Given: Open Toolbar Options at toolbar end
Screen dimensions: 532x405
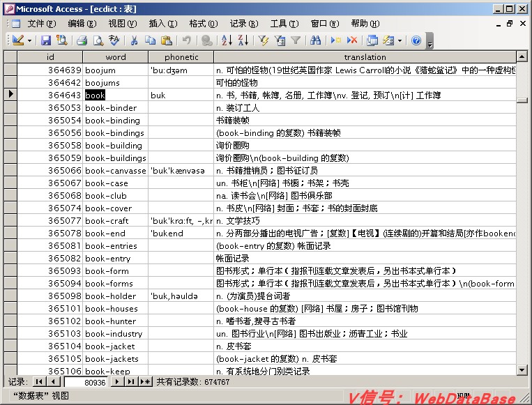Looking at the screenshot, I should click(430, 40).
